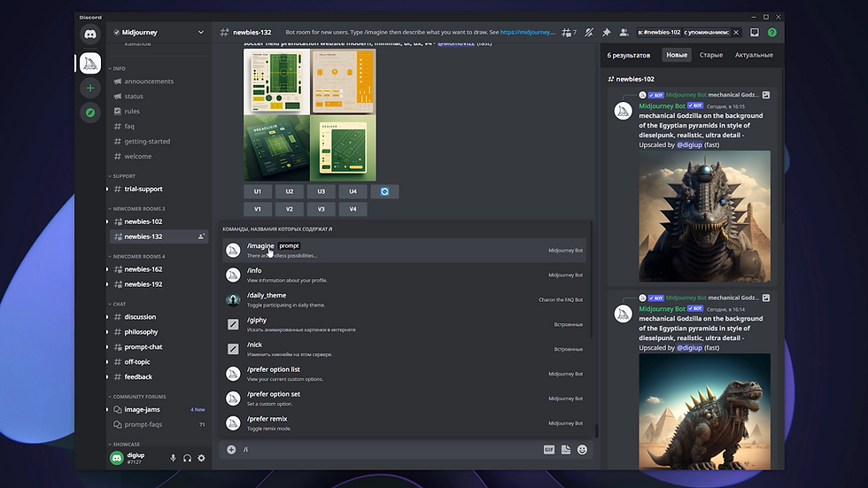Select /prefer option set command

(x=404, y=399)
